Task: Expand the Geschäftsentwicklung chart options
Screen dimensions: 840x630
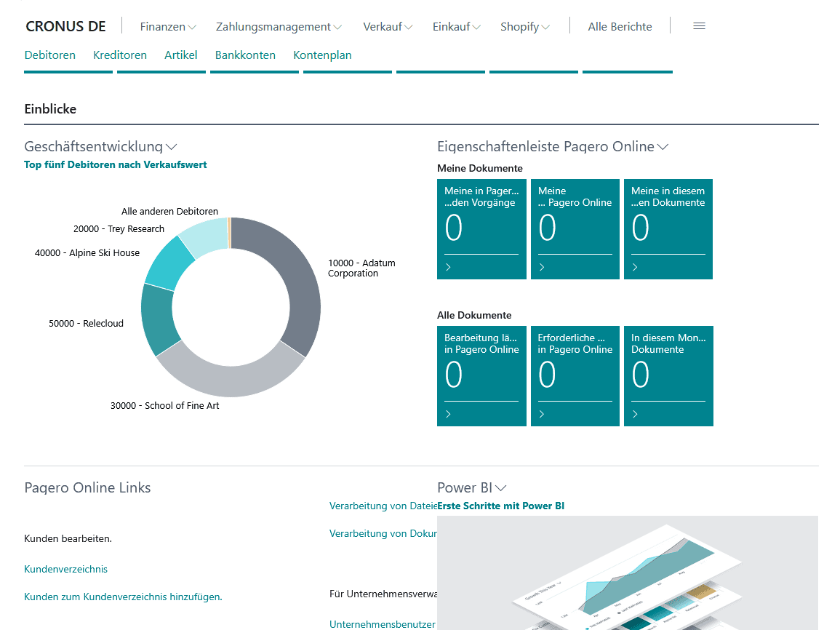Action: click(x=172, y=147)
